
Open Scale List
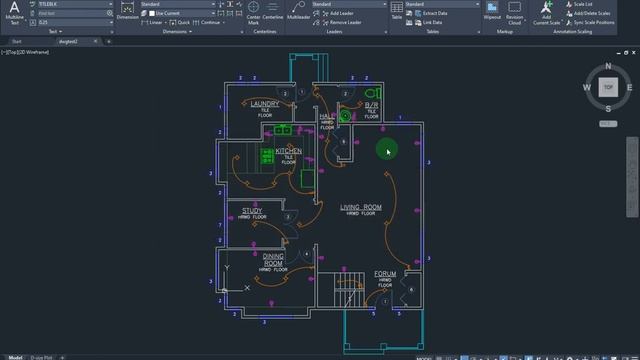(x=579, y=4)
